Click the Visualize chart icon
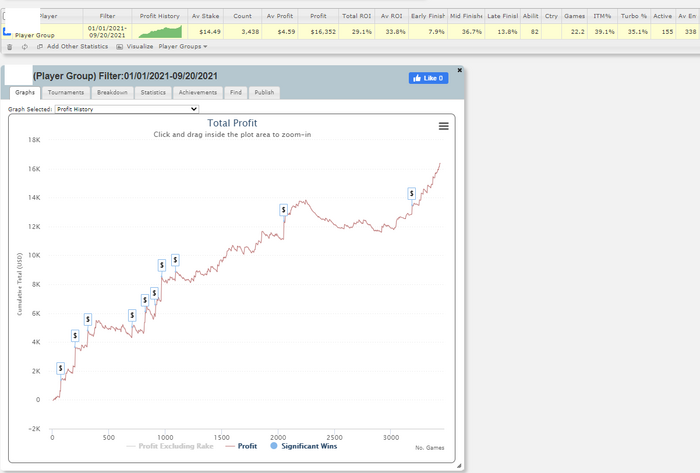 [x=120, y=47]
